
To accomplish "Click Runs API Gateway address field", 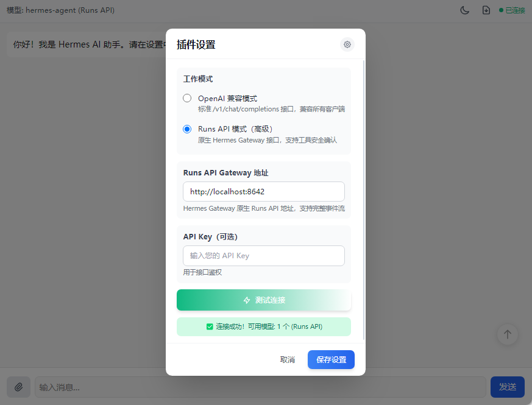I will click(x=264, y=192).
